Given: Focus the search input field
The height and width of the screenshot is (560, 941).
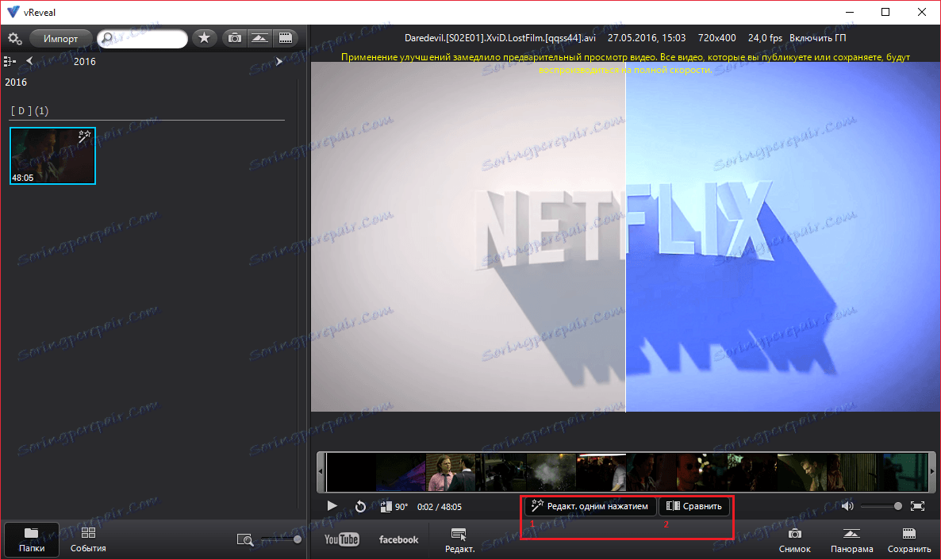Looking at the screenshot, I should [x=142, y=38].
